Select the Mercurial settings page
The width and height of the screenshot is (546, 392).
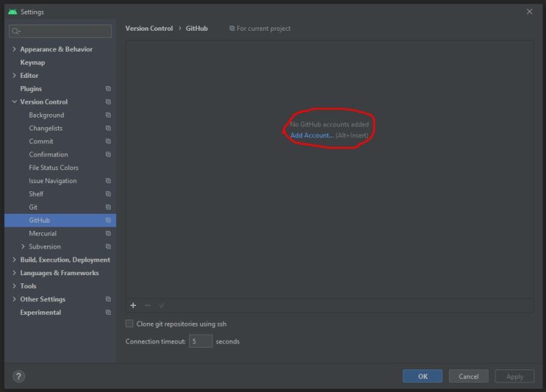pos(42,234)
